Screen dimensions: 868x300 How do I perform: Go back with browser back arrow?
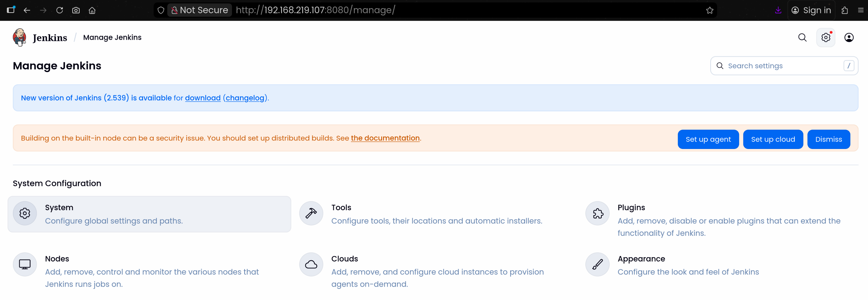click(x=27, y=10)
